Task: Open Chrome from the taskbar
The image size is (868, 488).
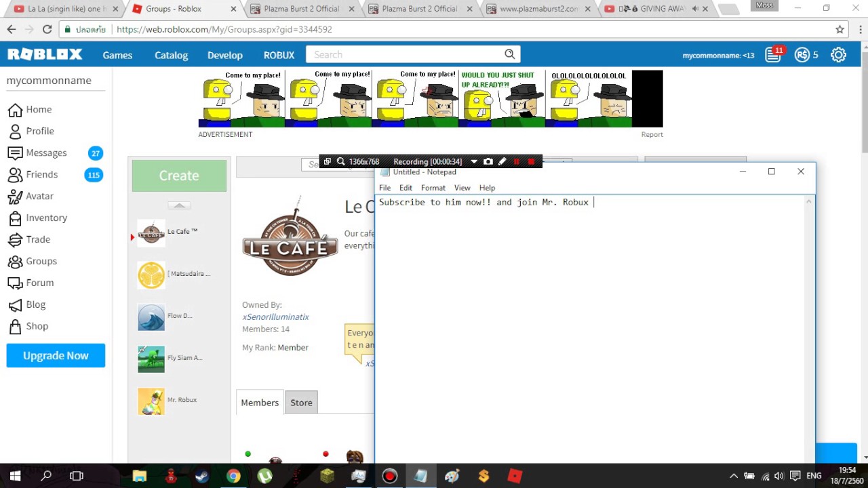Action: (x=233, y=476)
